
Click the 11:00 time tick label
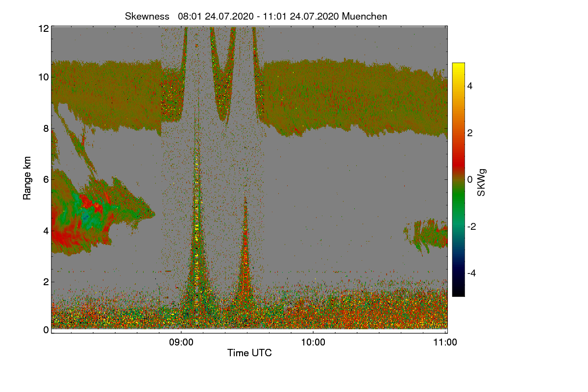[x=445, y=343]
